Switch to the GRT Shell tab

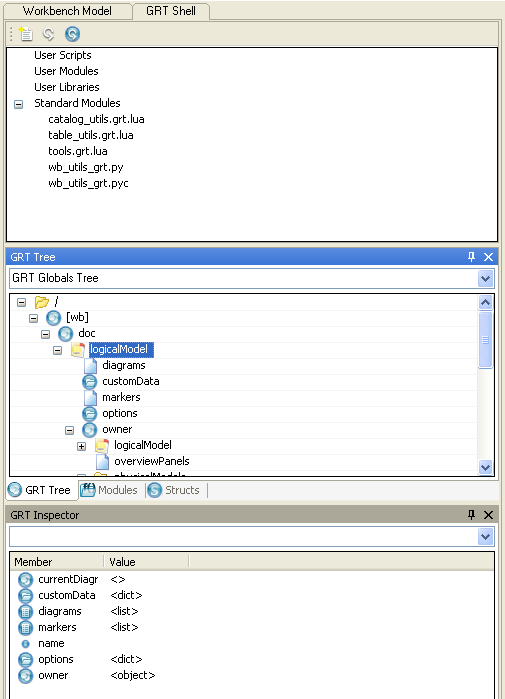pyautogui.click(x=171, y=11)
